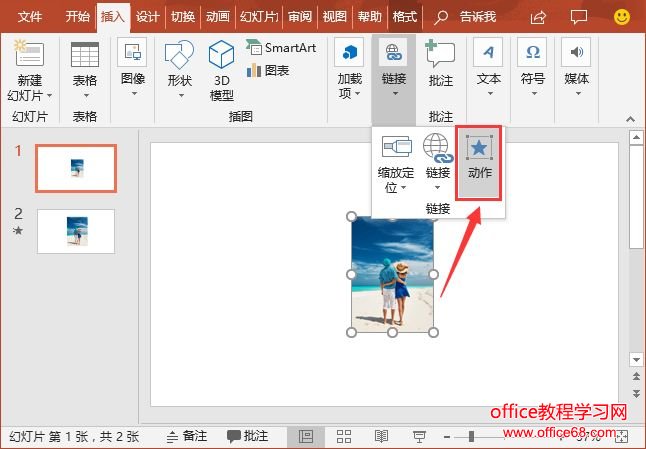Switch to Reading view
This screenshot has width=646, height=449.
[382, 437]
